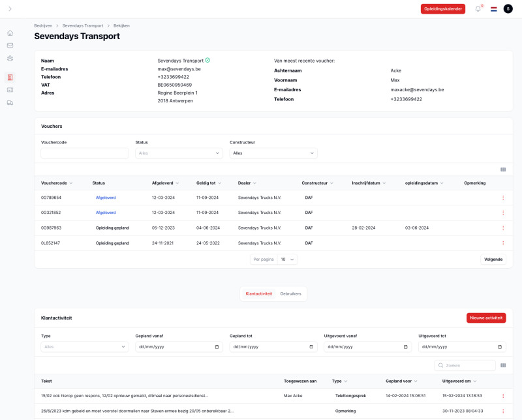Open the user avatar with letter S
Screen dimensions: 522x420
(508, 8)
